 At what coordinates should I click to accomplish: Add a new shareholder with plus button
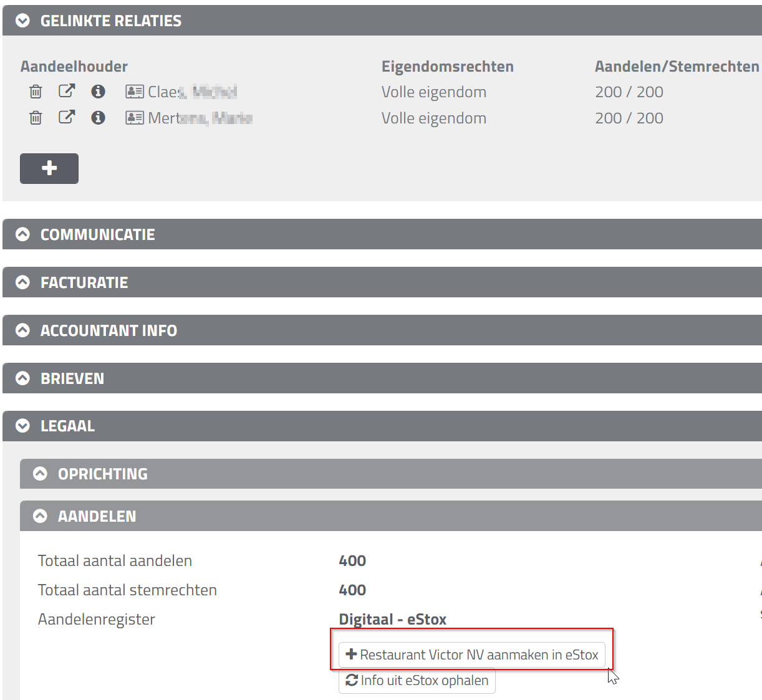click(x=49, y=168)
